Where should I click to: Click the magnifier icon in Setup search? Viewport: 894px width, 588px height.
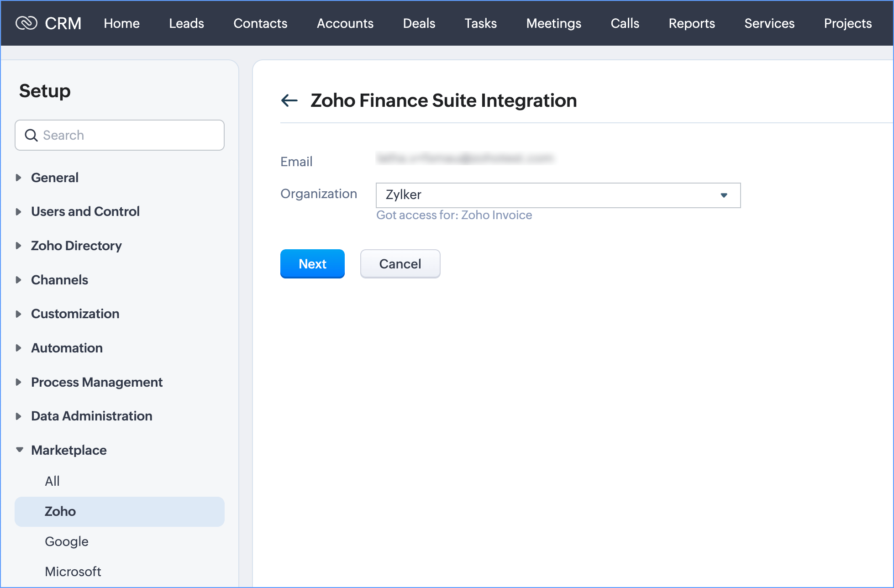[31, 135]
